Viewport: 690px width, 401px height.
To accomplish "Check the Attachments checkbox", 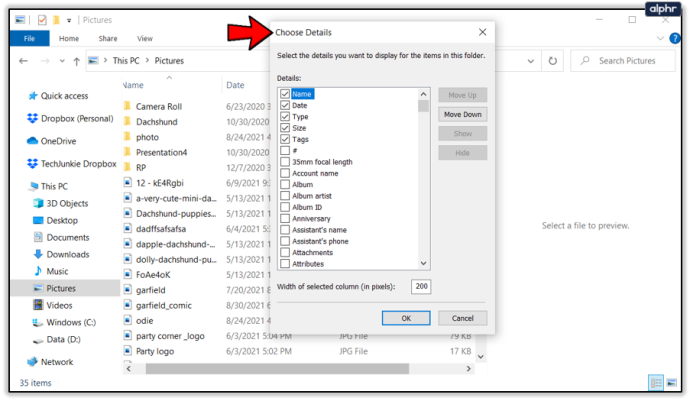I will pos(285,252).
